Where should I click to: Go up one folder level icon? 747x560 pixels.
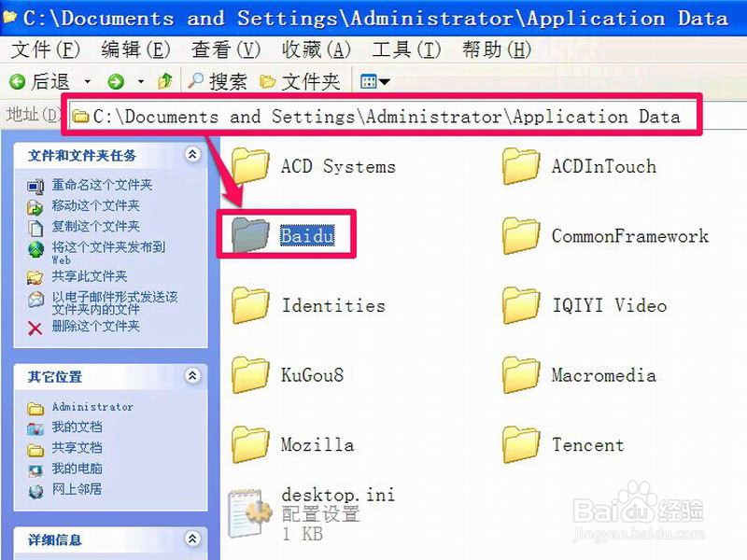coord(165,81)
